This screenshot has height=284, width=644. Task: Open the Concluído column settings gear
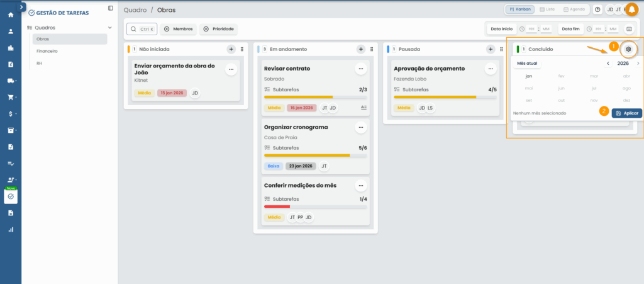pyautogui.click(x=628, y=49)
